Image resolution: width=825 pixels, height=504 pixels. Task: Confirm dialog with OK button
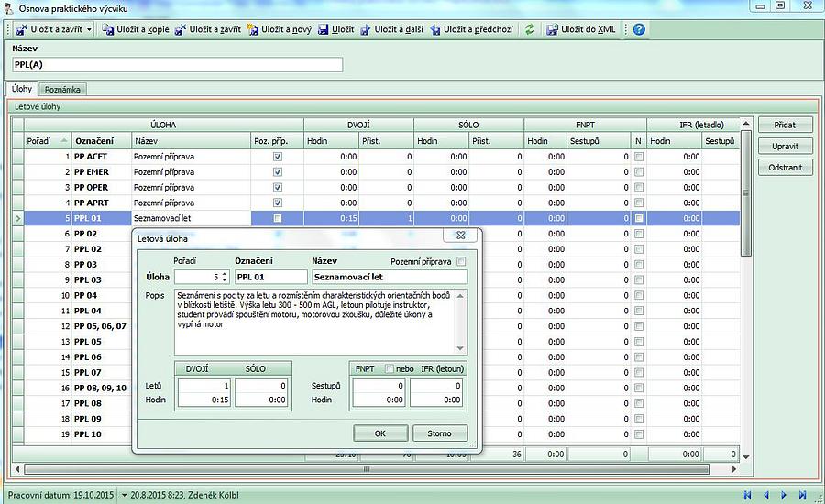coord(379,433)
